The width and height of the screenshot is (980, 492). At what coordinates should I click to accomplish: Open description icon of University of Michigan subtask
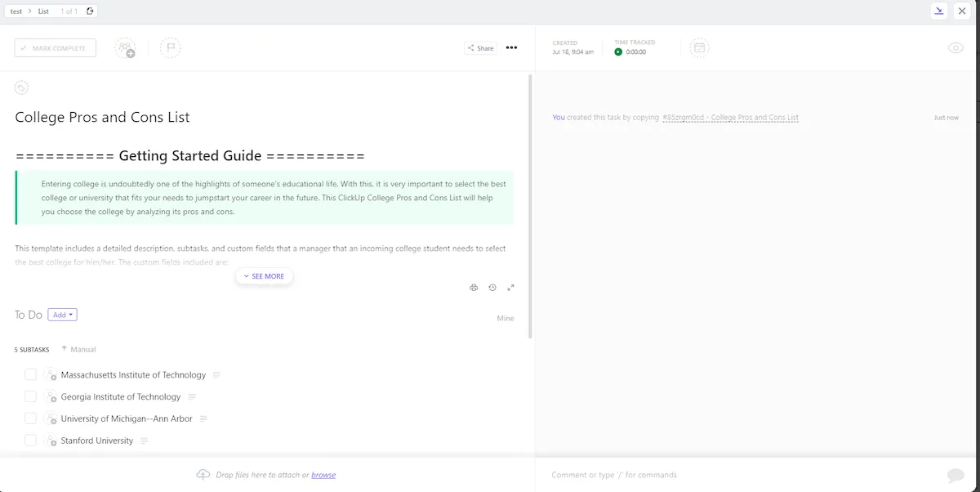click(x=203, y=418)
